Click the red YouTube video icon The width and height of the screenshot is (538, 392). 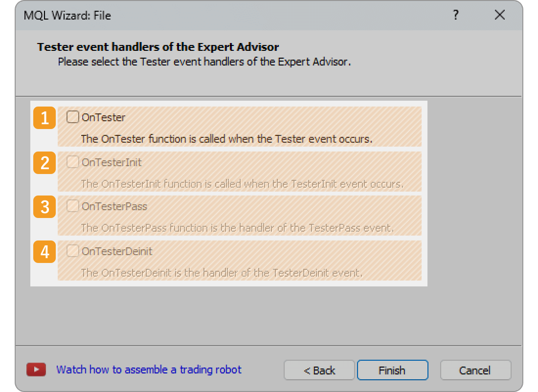point(36,370)
